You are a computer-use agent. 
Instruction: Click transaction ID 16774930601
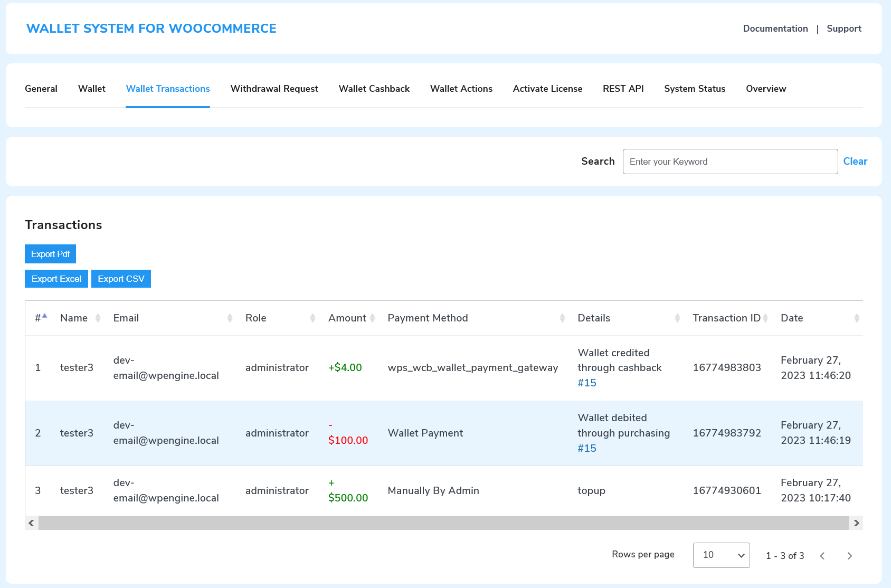tap(727, 490)
